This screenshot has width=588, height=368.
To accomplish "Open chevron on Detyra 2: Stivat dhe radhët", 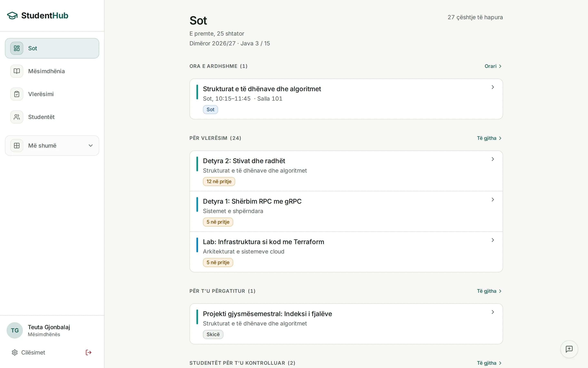I will [x=493, y=159].
